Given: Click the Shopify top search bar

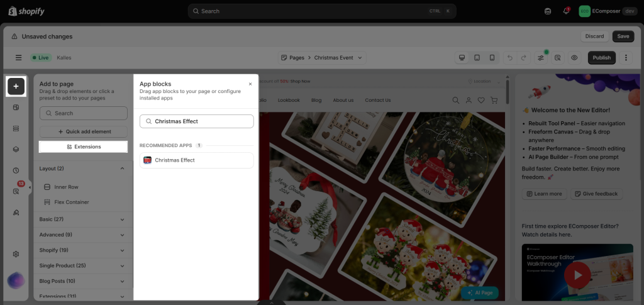Looking at the screenshot, I should pos(322,11).
